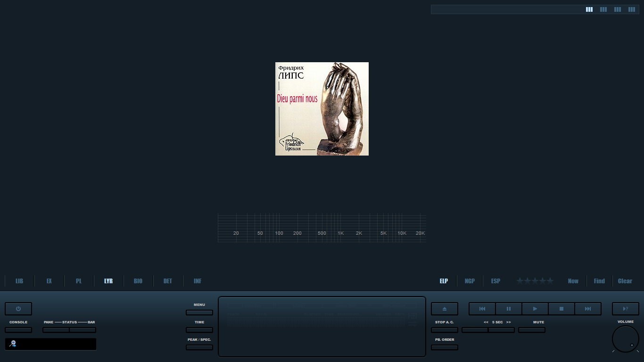Rate the track three stars
Screen dimensions: 644x362
coord(535,281)
